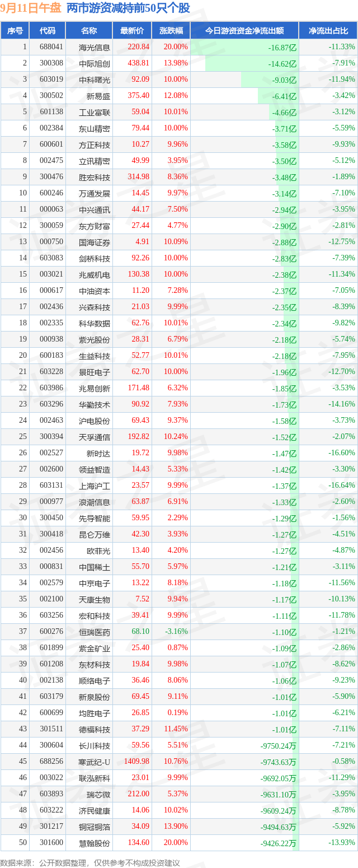The image size is (358, 868).
Task: Select stock name 中兴通讯
Action: [x=95, y=210]
